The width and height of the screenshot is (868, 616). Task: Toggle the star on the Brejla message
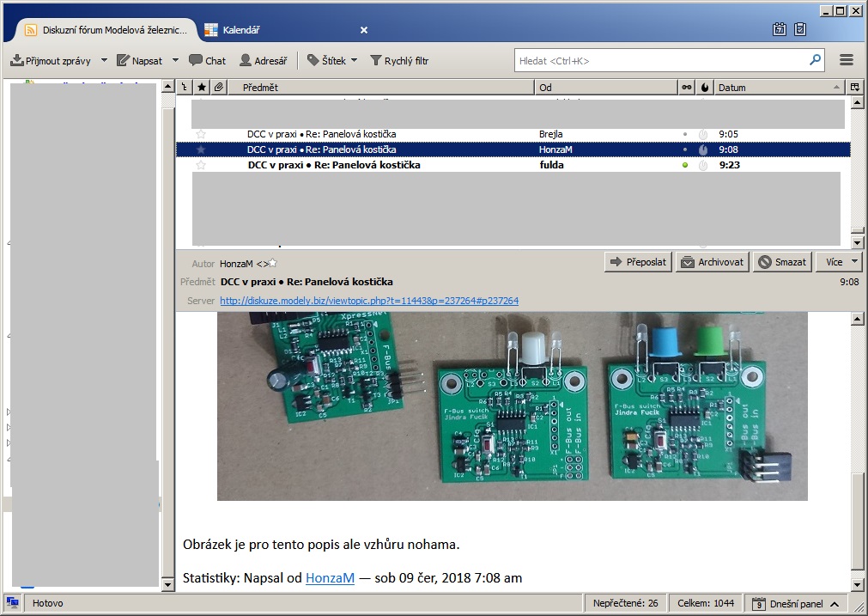(x=202, y=134)
